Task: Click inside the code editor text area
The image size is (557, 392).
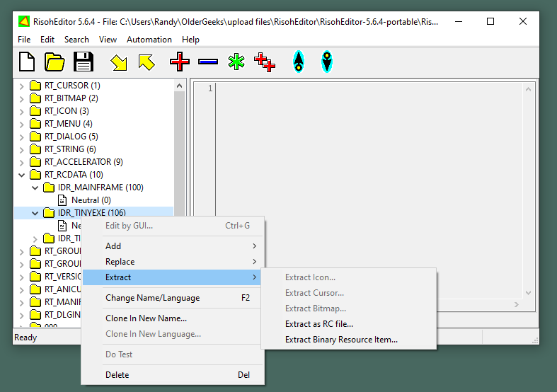Action: point(369,190)
